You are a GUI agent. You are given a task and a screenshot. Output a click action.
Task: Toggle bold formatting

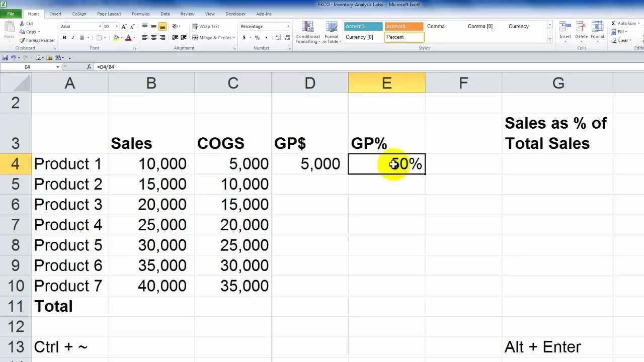(x=64, y=37)
